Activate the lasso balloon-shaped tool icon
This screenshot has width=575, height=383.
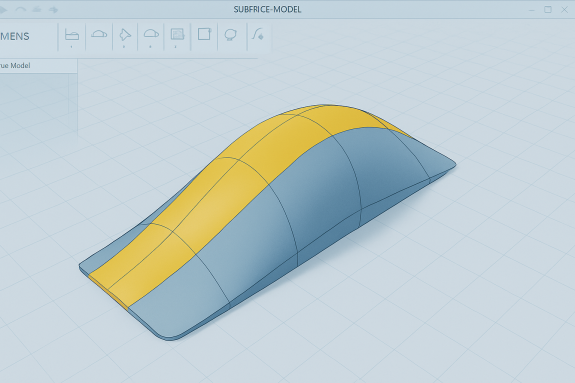pos(230,34)
